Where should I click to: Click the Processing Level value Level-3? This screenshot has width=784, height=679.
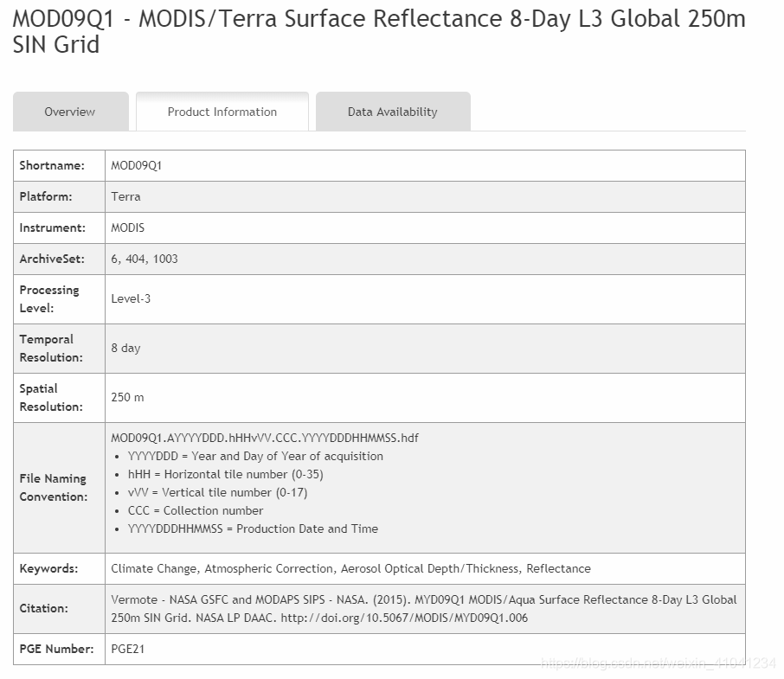[131, 298]
